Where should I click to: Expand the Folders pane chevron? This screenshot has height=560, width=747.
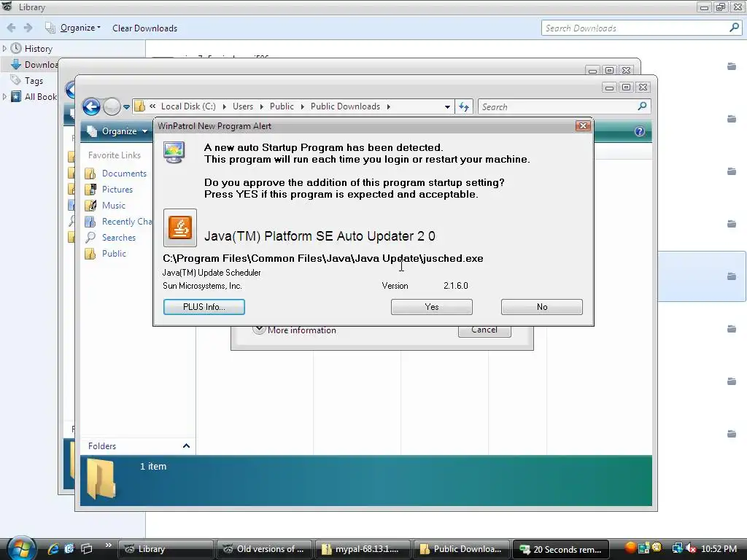[x=186, y=446]
